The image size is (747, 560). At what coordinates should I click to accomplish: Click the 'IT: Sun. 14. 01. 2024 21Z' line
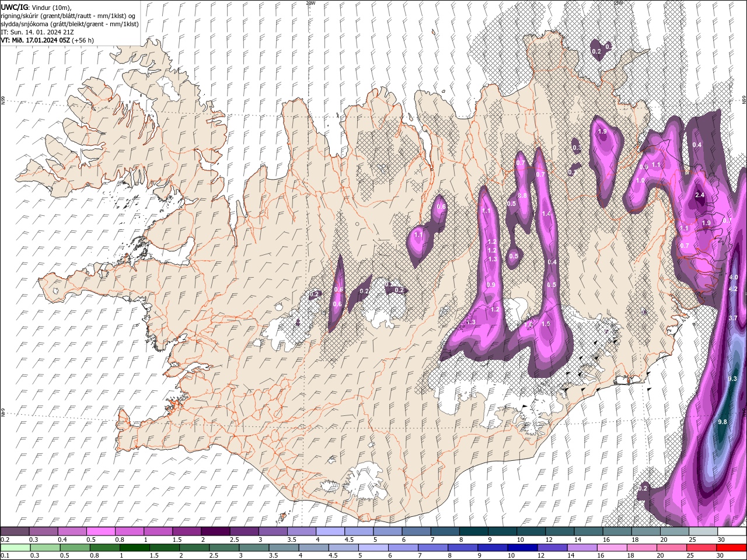point(39,32)
